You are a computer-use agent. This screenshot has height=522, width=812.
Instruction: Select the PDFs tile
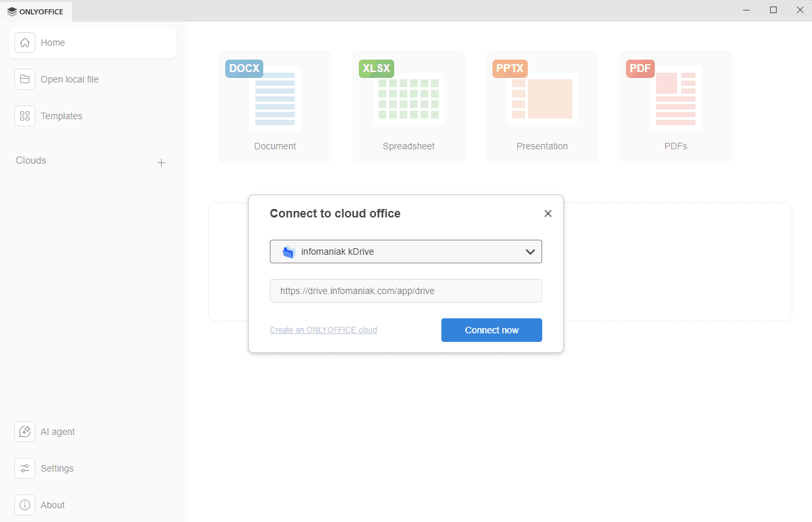676,107
